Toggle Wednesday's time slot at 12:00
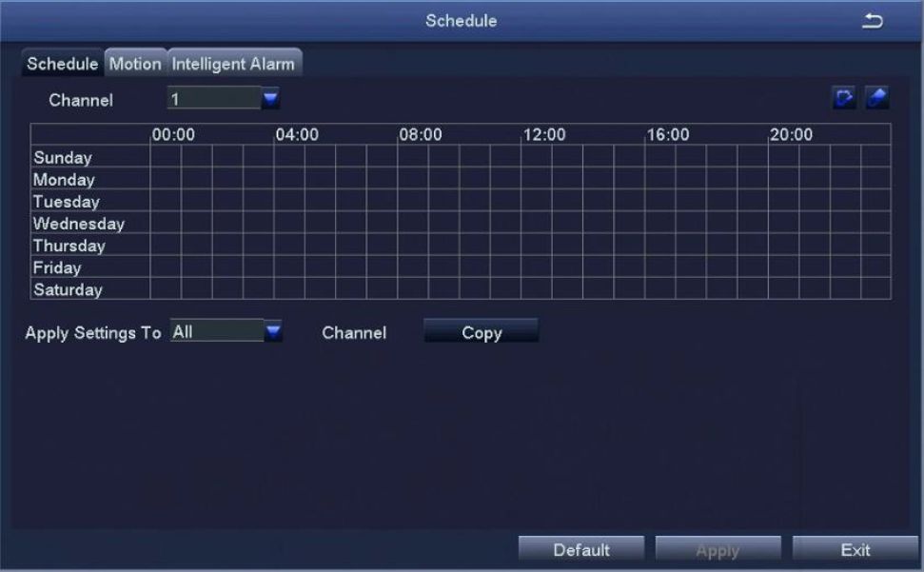This screenshot has height=572, width=924. 537,224
